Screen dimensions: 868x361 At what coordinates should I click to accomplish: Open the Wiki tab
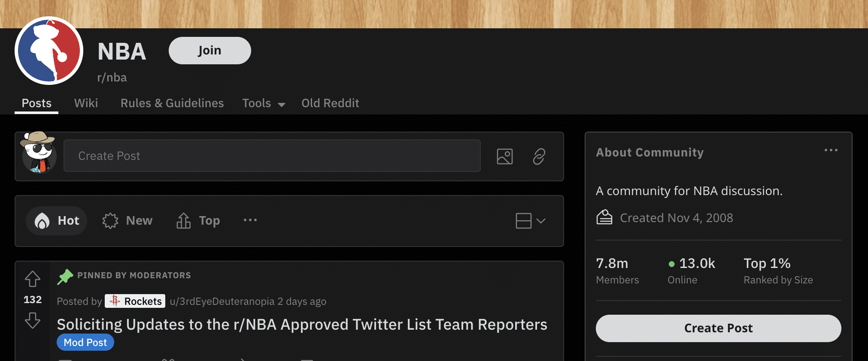tap(86, 103)
